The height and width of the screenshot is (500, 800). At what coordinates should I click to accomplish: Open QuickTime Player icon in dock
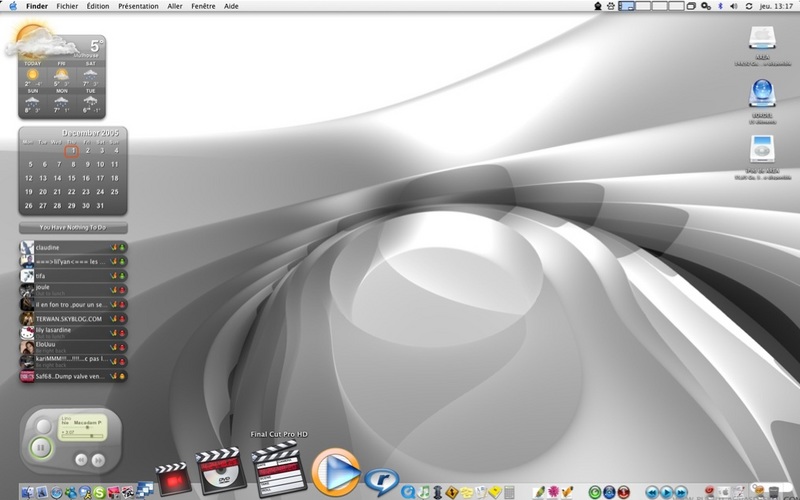tap(408, 492)
